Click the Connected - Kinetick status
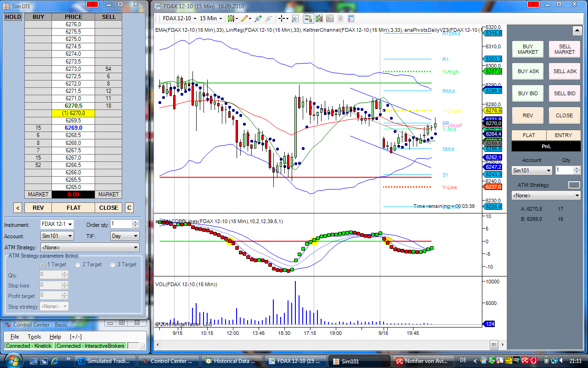Viewport: 588px width, 368px height. (29, 346)
